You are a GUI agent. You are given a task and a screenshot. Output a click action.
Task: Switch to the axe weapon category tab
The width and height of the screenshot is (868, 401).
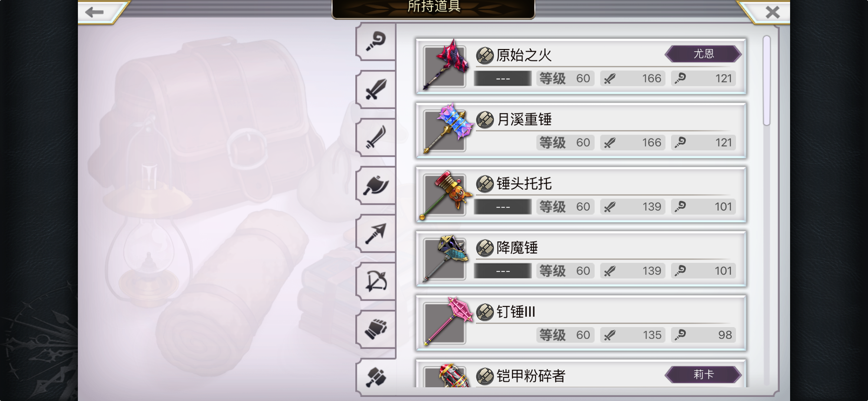click(376, 185)
